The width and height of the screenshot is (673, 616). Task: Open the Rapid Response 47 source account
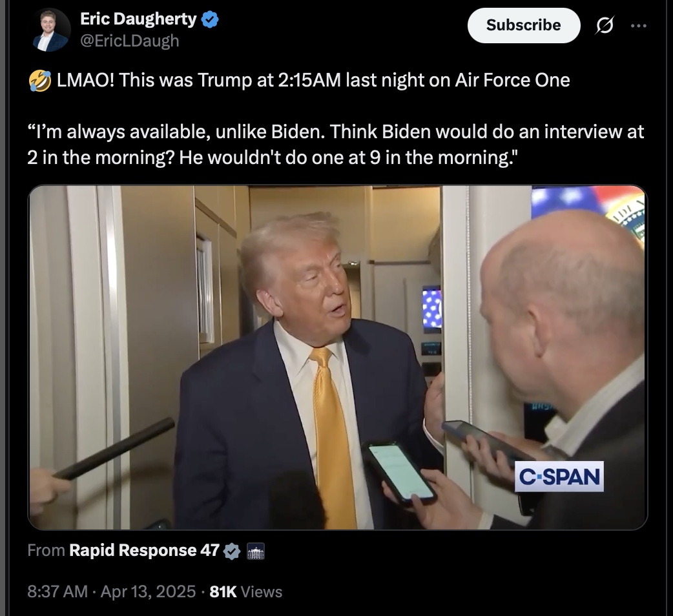point(144,550)
